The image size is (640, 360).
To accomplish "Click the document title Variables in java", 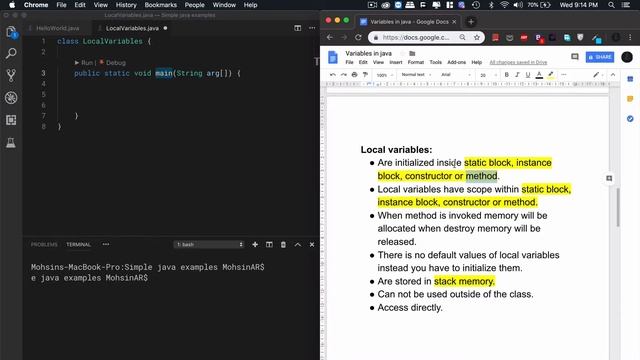I will pyautogui.click(x=369, y=53).
